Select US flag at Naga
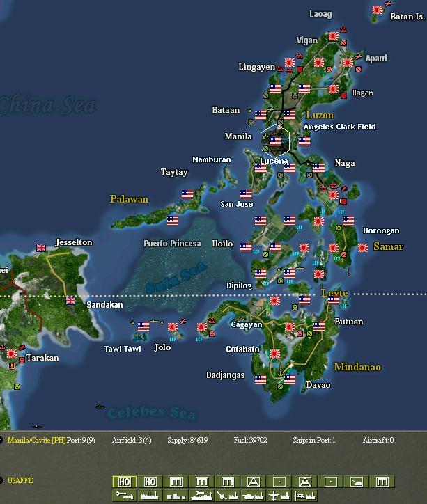This screenshot has height=504, width=427. 319,168
